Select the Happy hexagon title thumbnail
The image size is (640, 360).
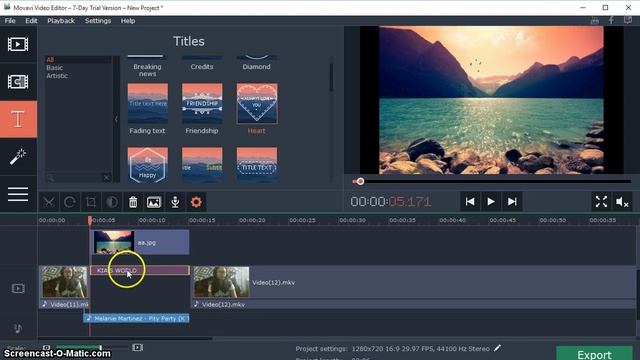coord(148,165)
